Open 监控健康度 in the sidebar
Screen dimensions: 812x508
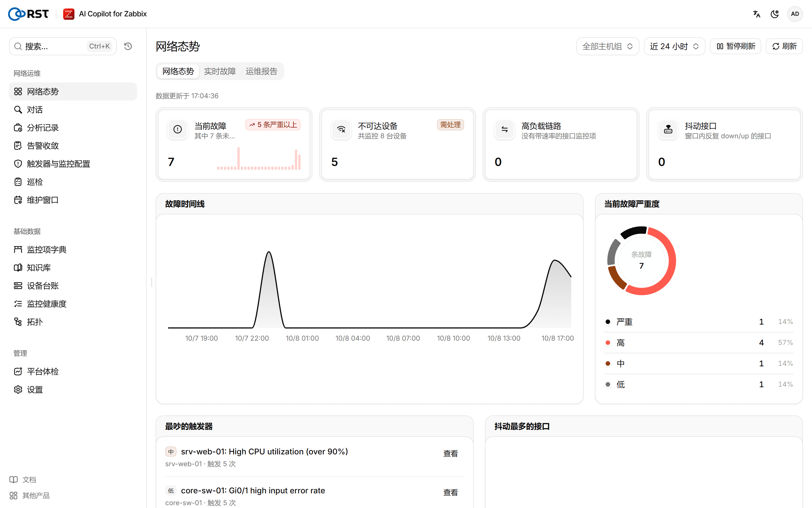(x=73, y=304)
